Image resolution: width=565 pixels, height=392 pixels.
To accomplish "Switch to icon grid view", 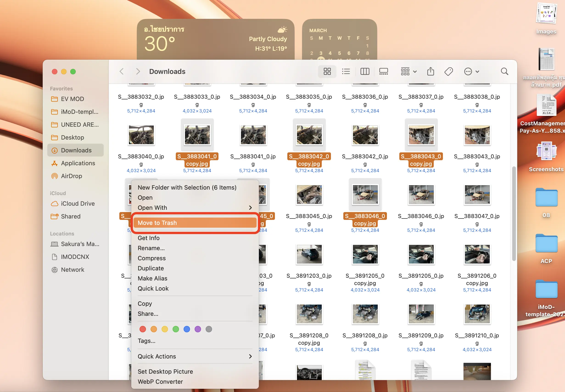I will (327, 71).
